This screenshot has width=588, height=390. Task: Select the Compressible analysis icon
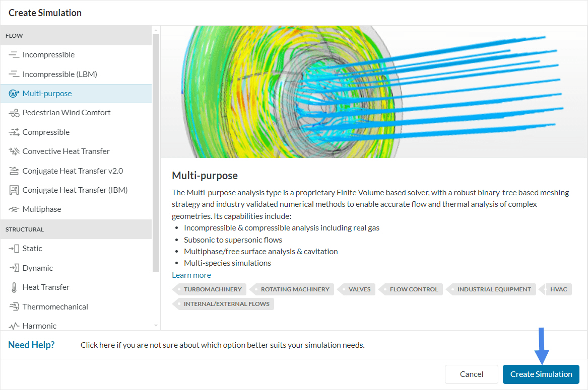[x=14, y=132]
